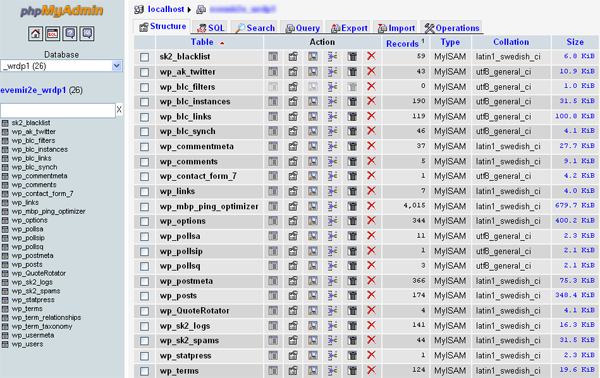Viewport: 600px width, 378px height.
Task: Select the wp_comments row checkbox
Action: click(x=144, y=162)
